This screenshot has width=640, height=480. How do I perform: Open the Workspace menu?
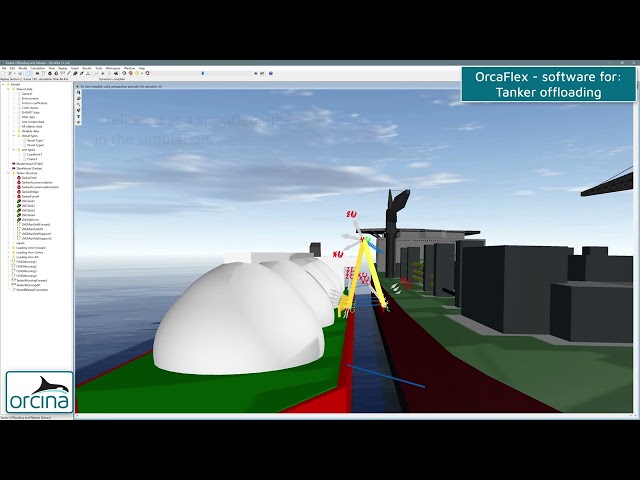113,68
